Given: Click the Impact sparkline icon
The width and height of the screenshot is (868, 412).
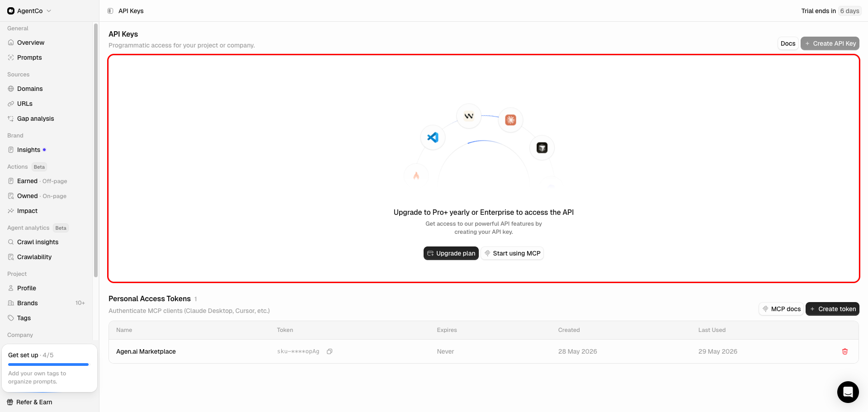Looking at the screenshot, I should 11,211.
